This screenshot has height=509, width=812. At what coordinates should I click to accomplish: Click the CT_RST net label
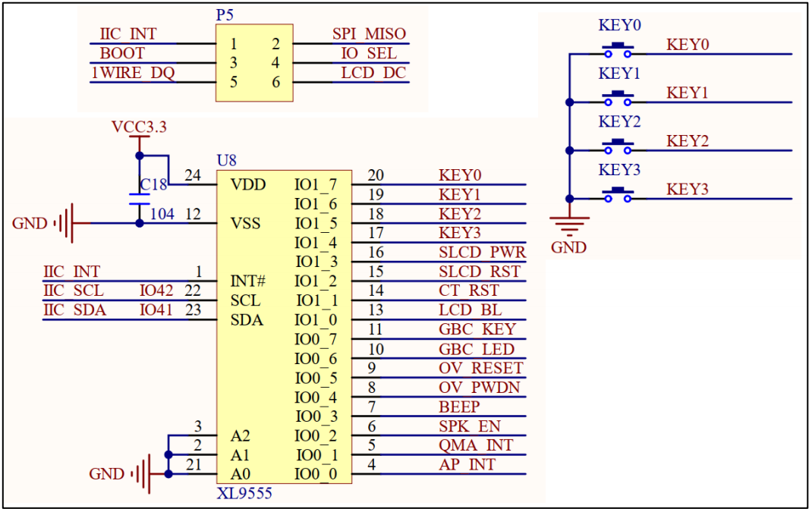point(469,291)
